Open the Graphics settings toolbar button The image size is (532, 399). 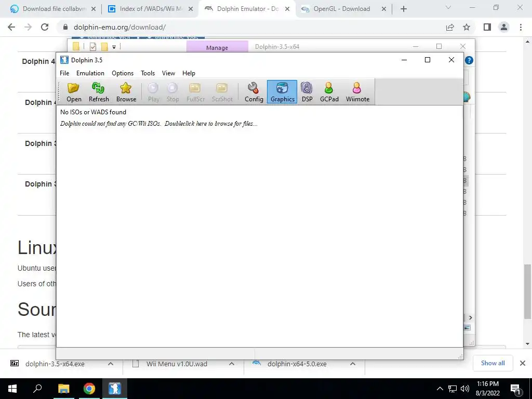pyautogui.click(x=282, y=92)
